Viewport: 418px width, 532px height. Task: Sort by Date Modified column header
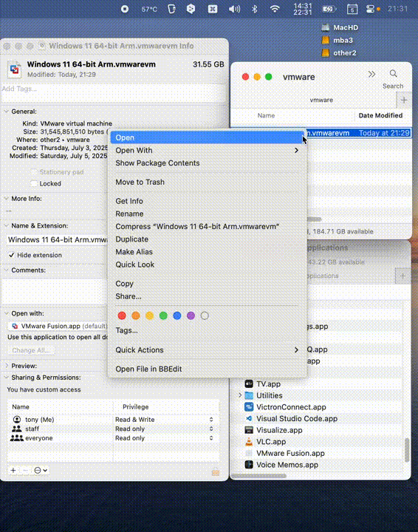pyautogui.click(x=380, y=115)
